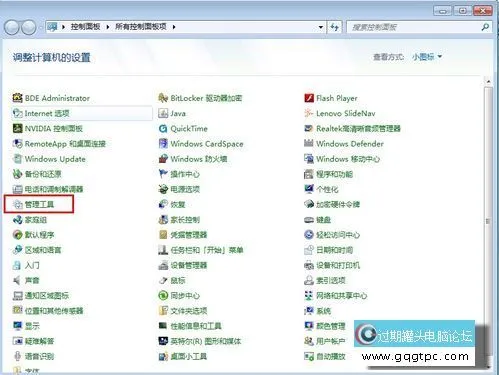Select 控制面板 in the address breadcrumb
Viewport: 499px width, 375px height.
point(85,27)
